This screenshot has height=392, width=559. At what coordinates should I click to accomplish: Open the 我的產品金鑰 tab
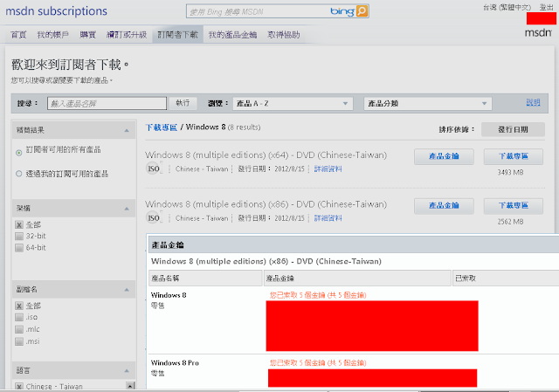pyautogui.click(x=232, y=35)
